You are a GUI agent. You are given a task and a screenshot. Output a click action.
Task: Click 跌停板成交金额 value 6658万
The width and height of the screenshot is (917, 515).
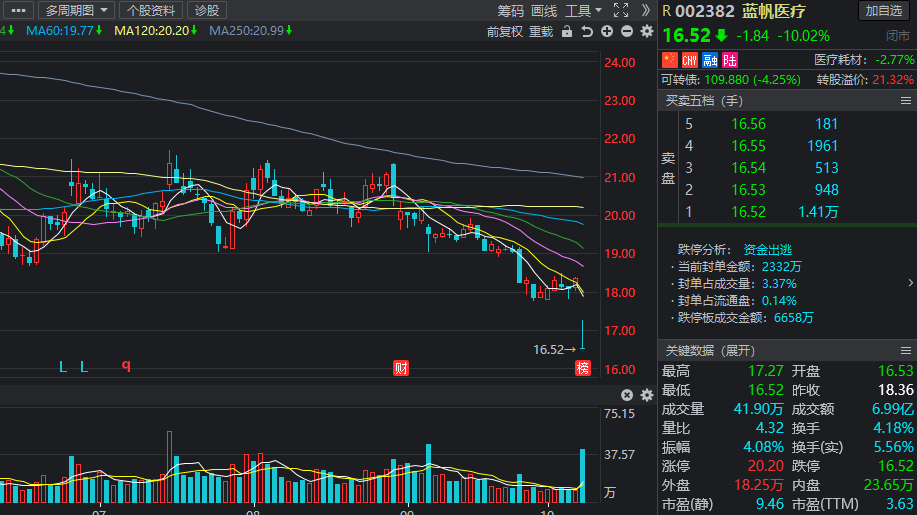[794, 318]
